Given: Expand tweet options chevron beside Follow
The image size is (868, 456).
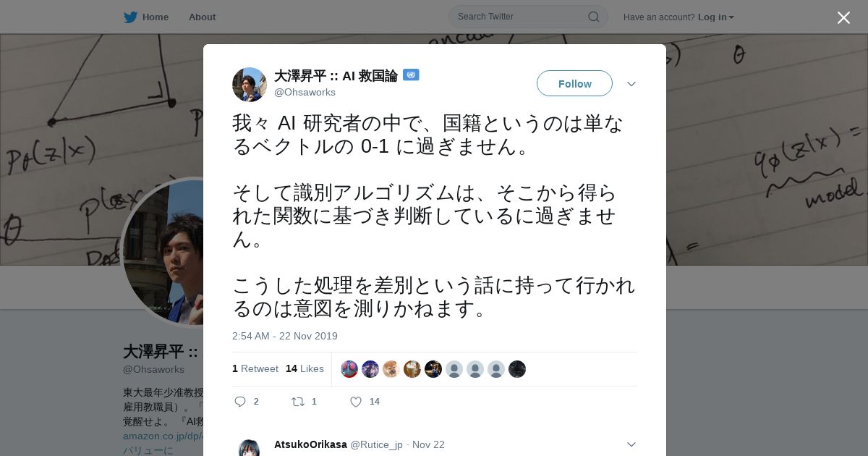Looking at the screenshot, I should (631, 84).
